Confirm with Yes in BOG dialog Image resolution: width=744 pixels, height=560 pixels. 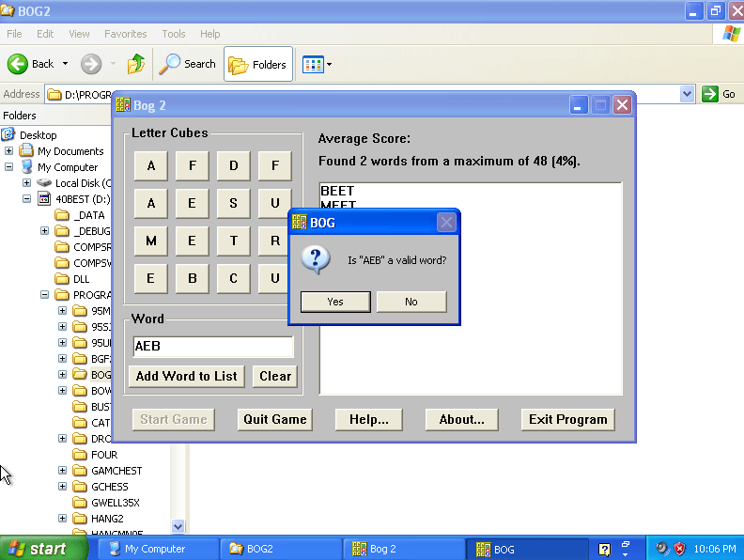pos(335,302)
